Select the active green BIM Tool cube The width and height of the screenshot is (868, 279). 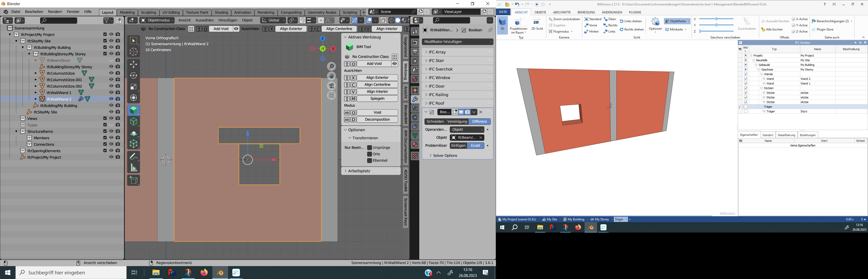(x=134, y=110)
